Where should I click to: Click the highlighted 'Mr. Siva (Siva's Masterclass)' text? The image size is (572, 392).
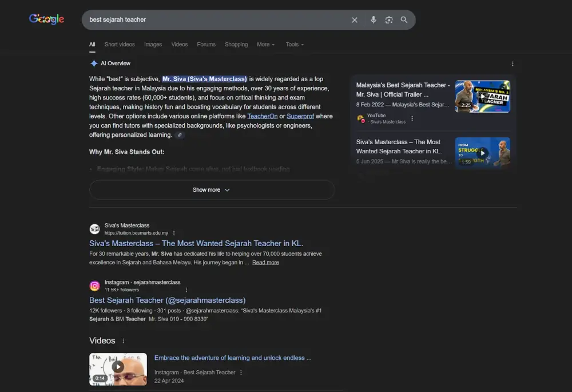[x=205, y=79]
